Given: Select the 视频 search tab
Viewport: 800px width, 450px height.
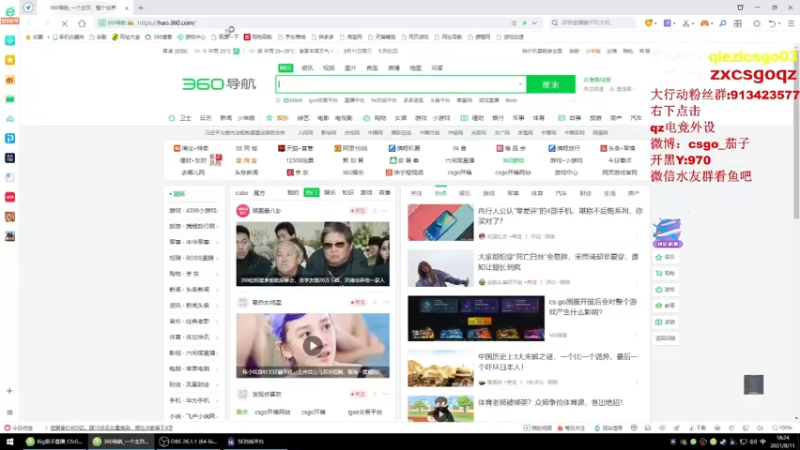Looking at the screenshot, I should pos(329,68).
